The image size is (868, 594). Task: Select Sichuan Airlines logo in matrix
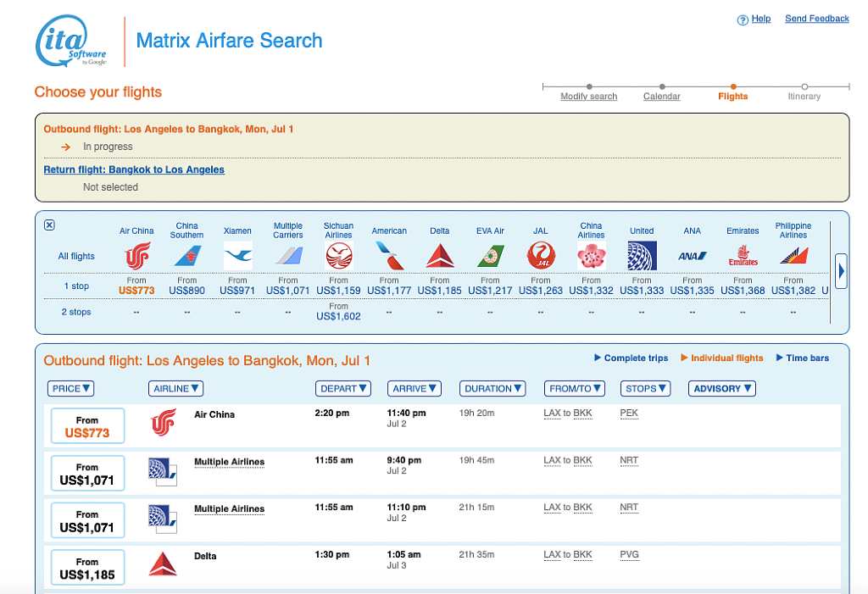(339, 256)
